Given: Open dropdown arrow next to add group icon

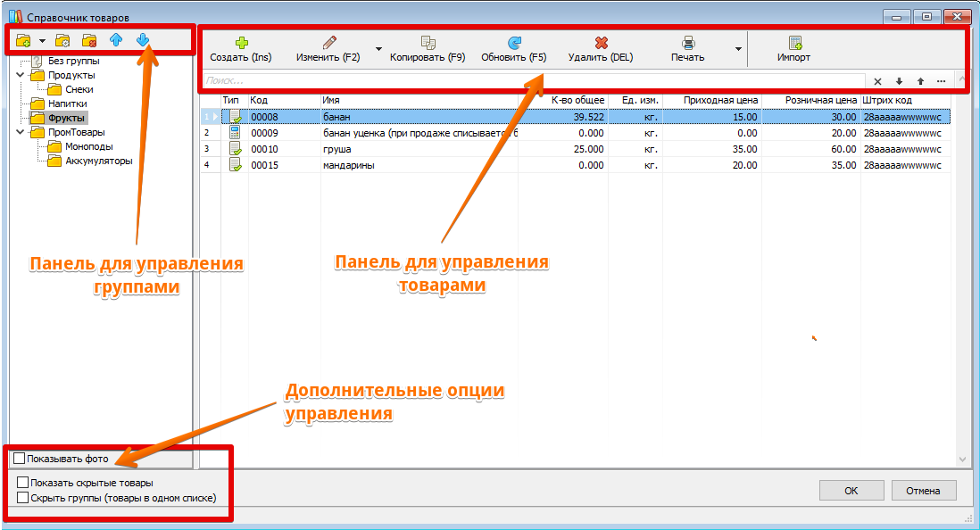Looking at the screenshot, I should point(42,41).
